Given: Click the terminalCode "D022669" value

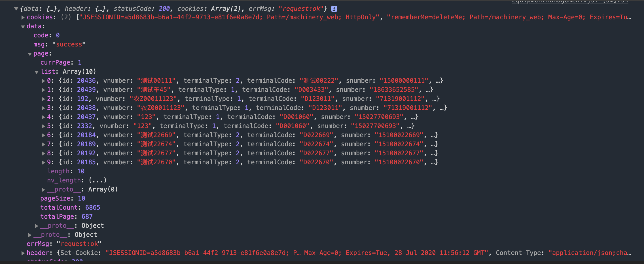Looking at the screenshot, I should pos(317,135).
